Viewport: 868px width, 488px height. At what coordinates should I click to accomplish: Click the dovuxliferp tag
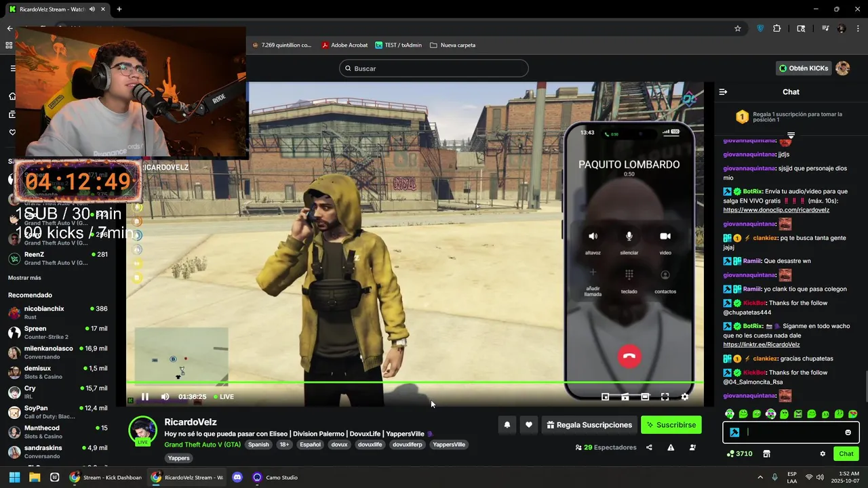(408, 445)
